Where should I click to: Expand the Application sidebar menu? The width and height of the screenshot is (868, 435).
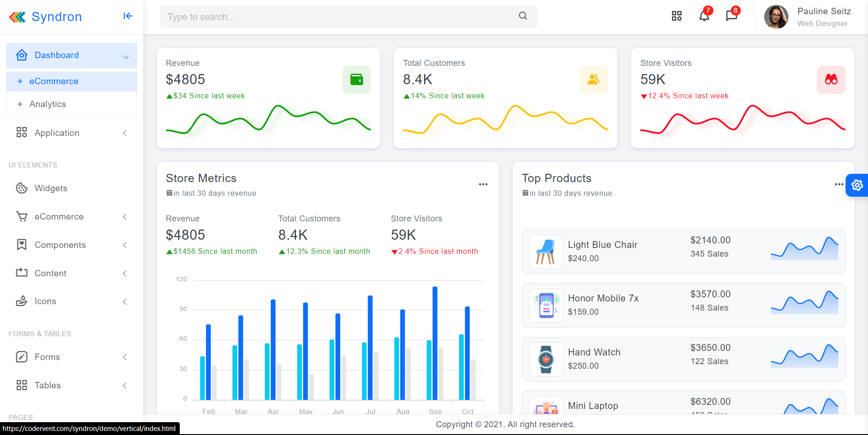(71, 133)
